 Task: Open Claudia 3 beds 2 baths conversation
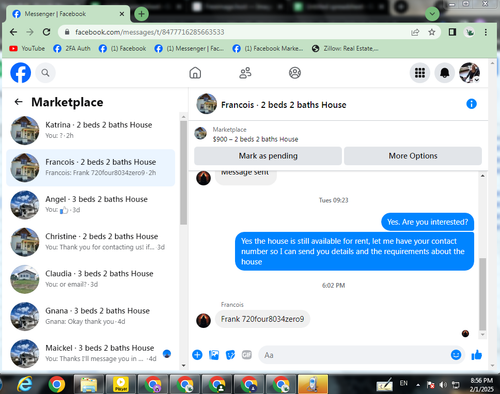91,279
